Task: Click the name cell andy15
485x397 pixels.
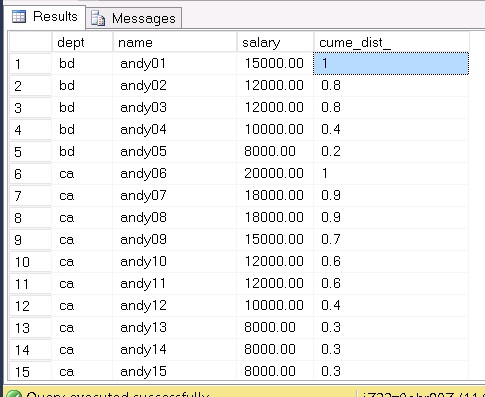Action: point(175,371)
